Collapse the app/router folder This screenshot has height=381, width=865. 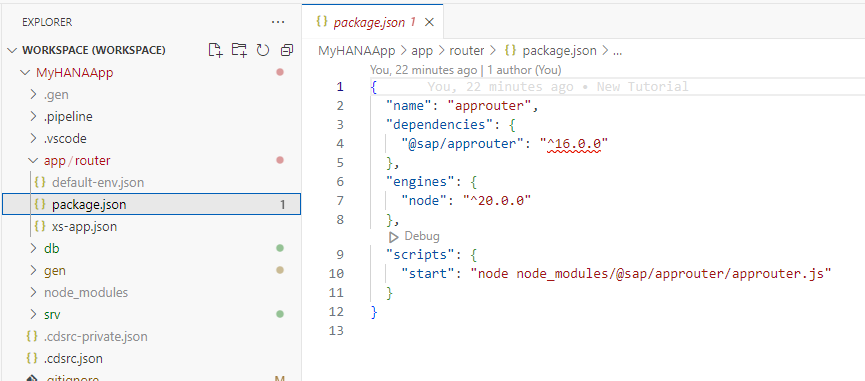point(33,160)
